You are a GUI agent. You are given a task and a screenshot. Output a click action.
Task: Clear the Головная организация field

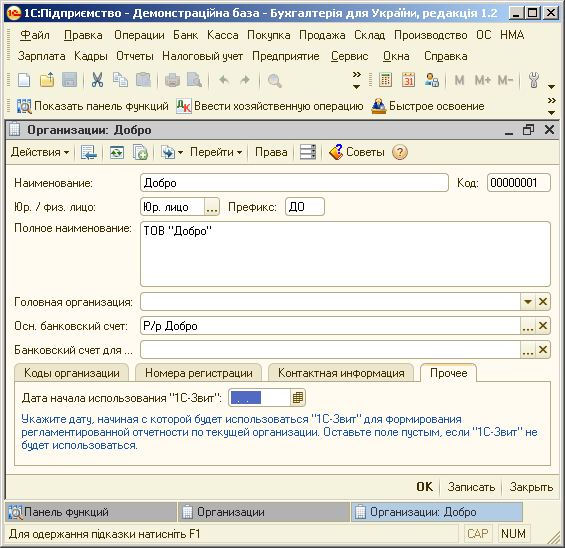pos(543,302)
